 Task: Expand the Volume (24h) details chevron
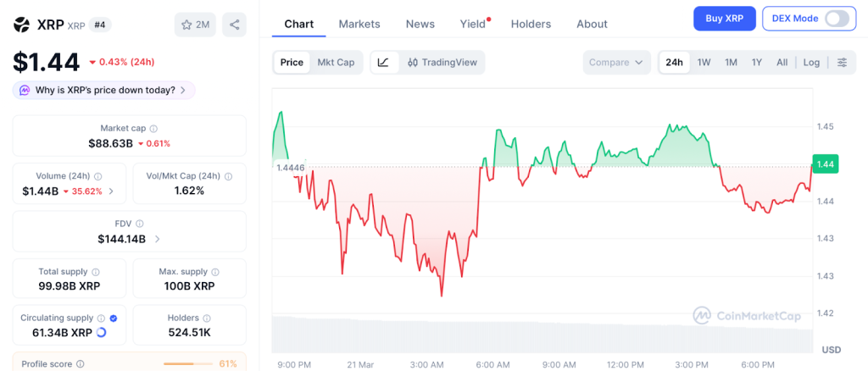coord(111,191)
